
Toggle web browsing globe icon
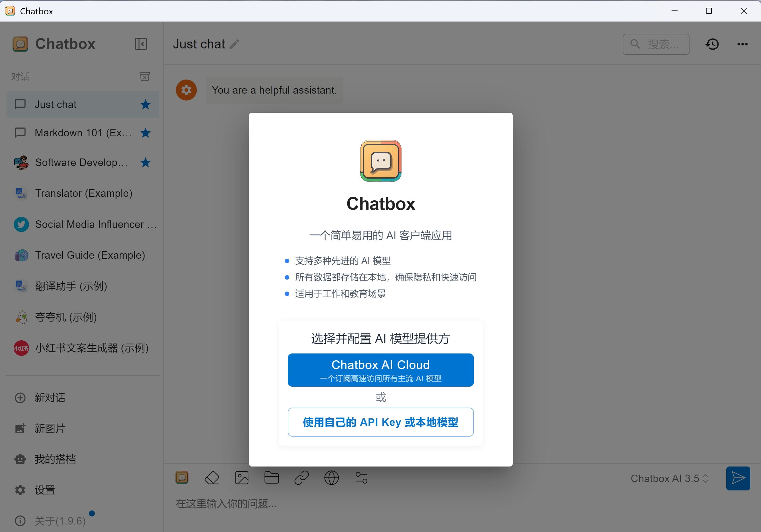[331, 478]
